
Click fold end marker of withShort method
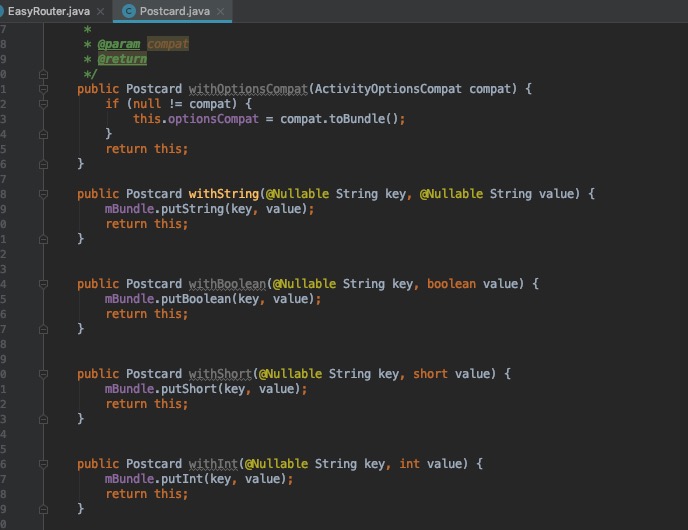(x=43, y=419)
